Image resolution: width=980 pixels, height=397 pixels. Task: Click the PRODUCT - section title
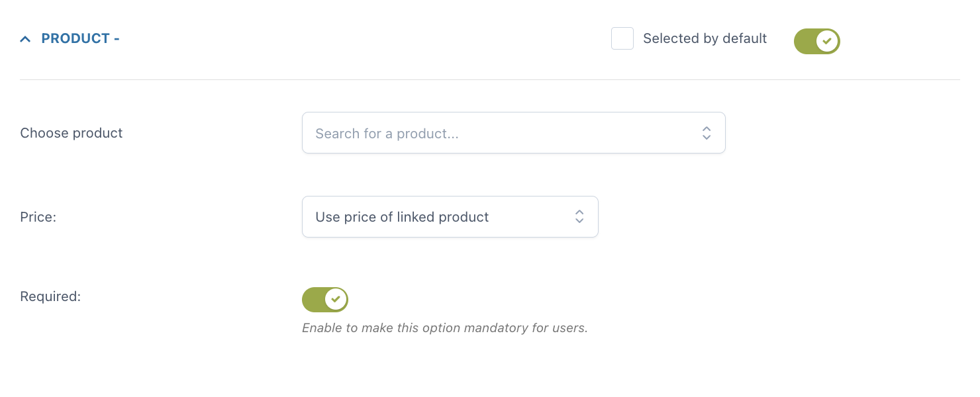click(x=80, y=38)
